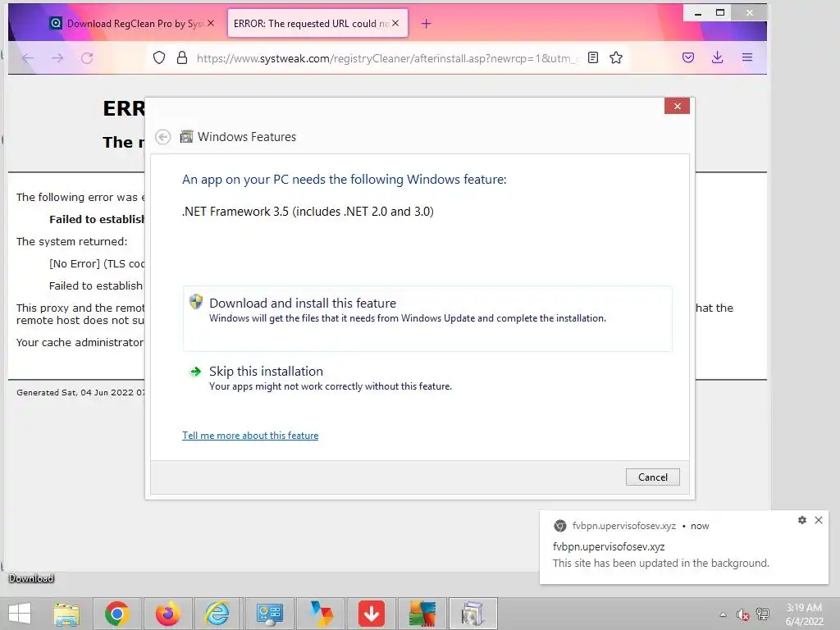Choose Download and install this feature
This screenshot has height=630, width=840.
[x=427, y=318]
